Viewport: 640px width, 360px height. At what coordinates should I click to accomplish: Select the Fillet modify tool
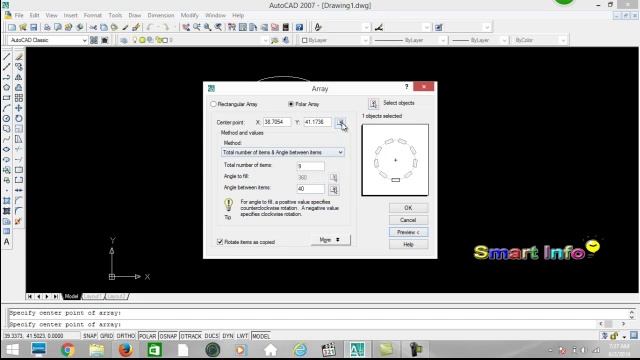19,211
